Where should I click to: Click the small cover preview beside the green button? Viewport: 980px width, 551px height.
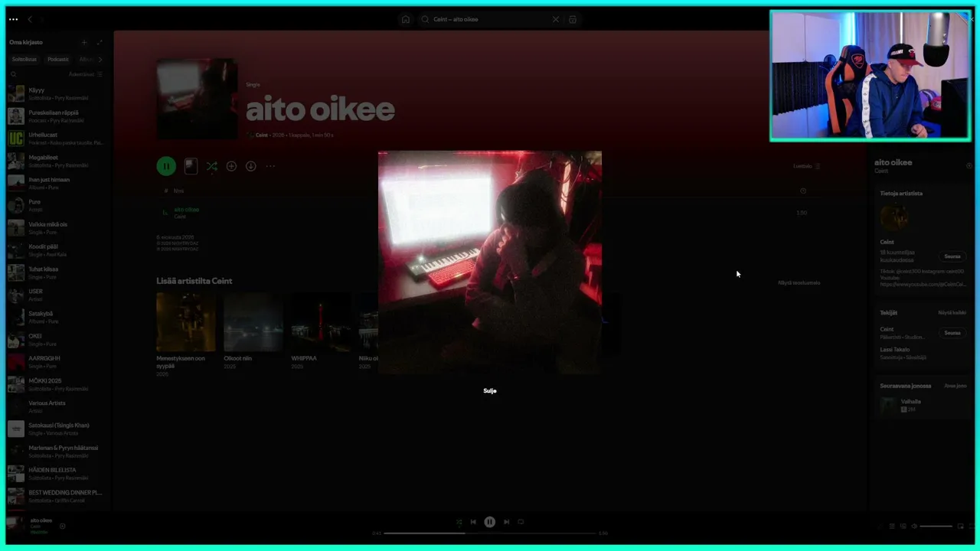coord(191,166)
